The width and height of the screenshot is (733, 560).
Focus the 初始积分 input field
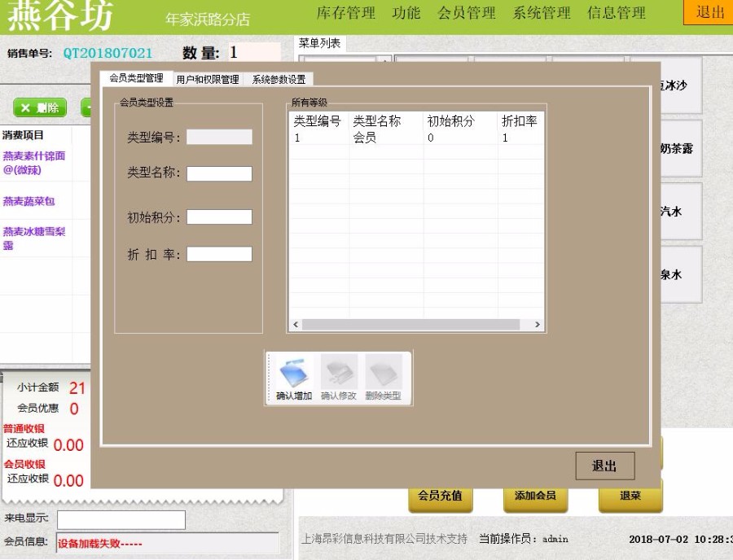(219, 217)
